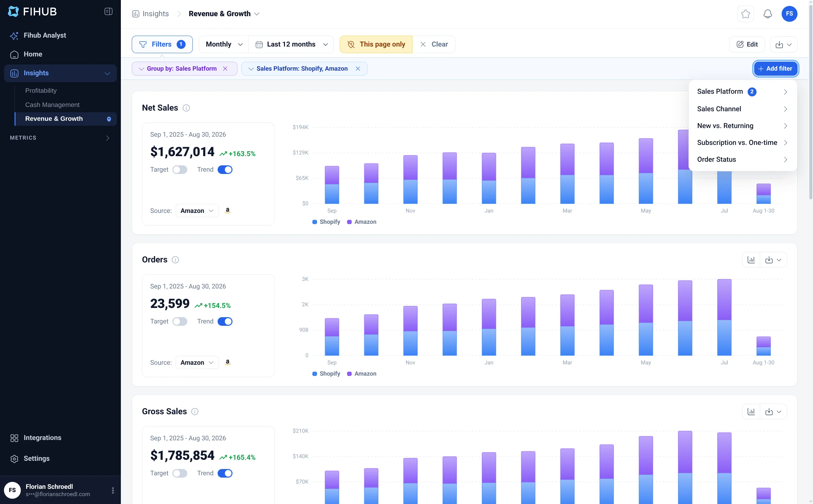This screenshot has height=504, width=813.
Task: Click the Amazon legend swatch under Orders
Action: coord(349,374)
